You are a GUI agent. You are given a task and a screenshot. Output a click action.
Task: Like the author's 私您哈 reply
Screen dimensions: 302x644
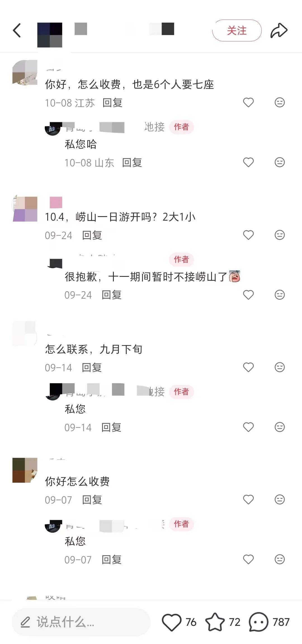(x=248, y=162)
